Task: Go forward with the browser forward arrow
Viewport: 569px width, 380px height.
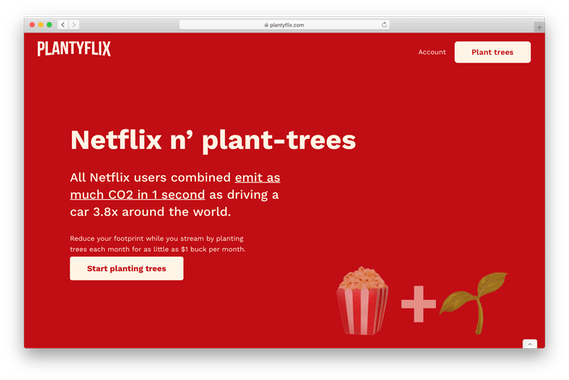Action: (74, 25)
